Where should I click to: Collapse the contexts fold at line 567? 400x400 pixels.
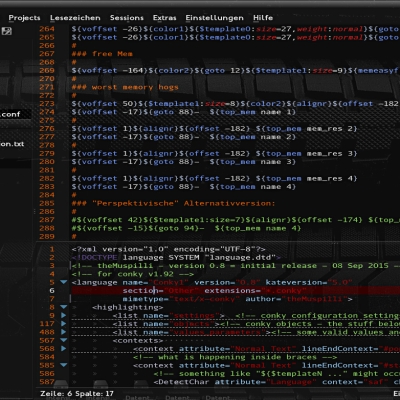pos(63,340)
